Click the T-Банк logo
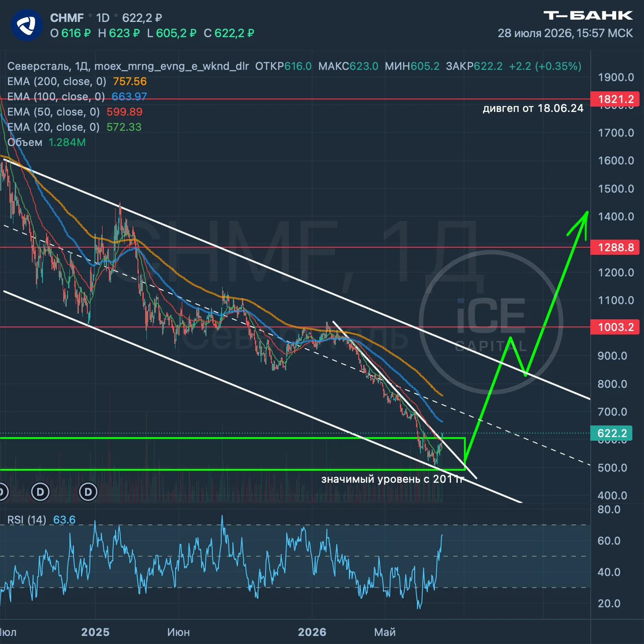This screenshot has width=644, height=644. (588, 16)
